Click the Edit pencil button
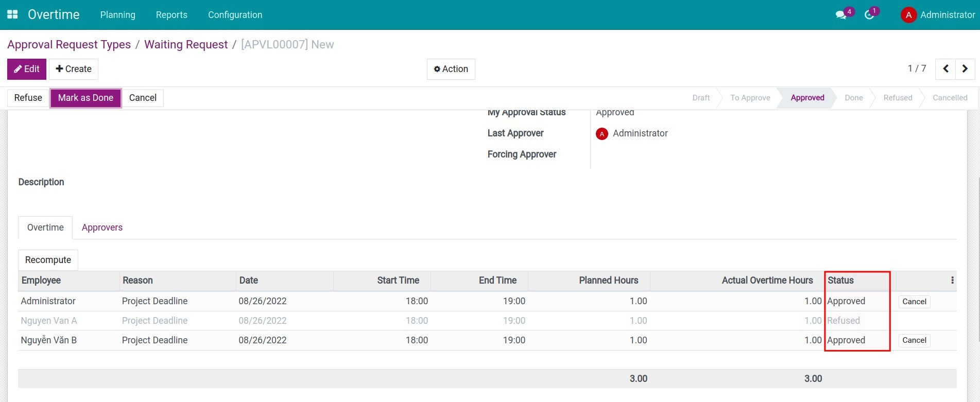Screen dimensions: 980x402 pyautogui.click(x=27, y=69)
